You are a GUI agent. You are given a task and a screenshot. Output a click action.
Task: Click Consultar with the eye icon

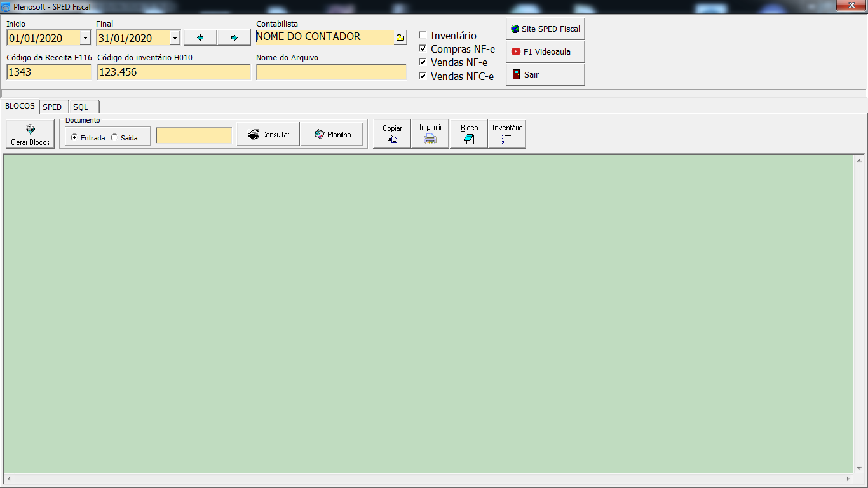tap(268, 134)
